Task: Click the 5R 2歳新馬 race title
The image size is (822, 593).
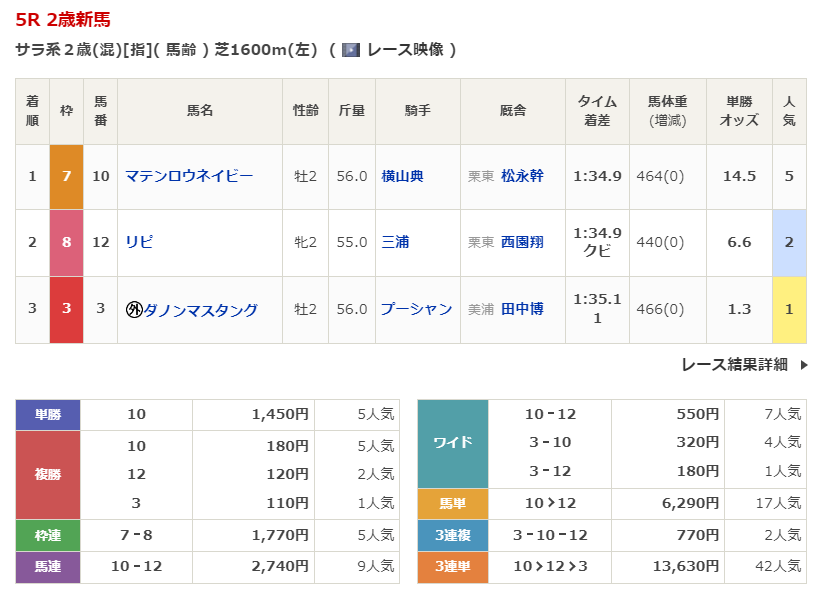Action: point(64,19)
